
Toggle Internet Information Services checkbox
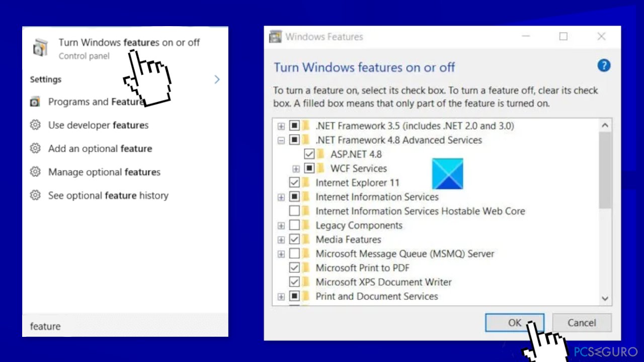coord(294,197)
